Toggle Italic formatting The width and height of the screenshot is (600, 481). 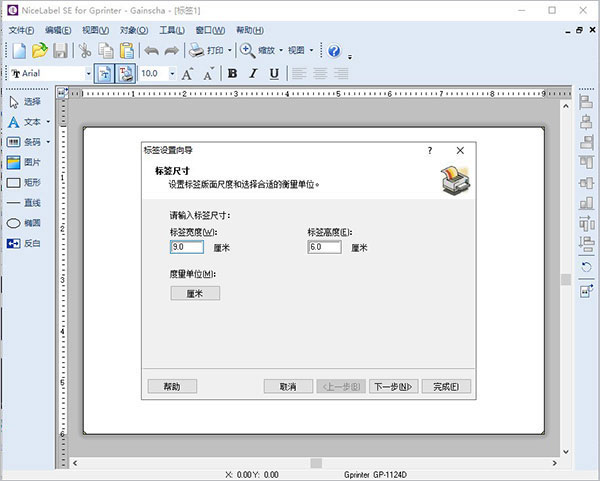253,73
